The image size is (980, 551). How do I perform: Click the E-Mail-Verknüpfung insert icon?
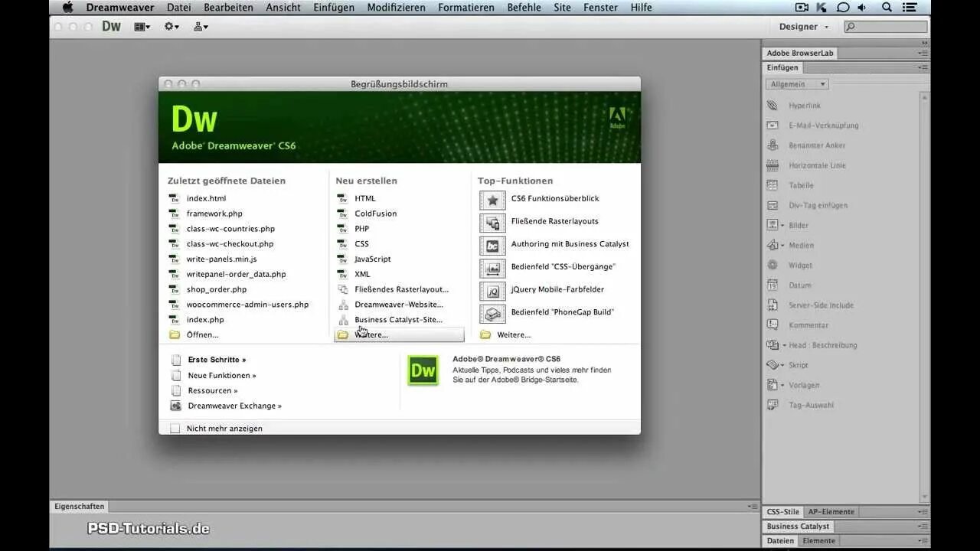(x=773, y=126)
